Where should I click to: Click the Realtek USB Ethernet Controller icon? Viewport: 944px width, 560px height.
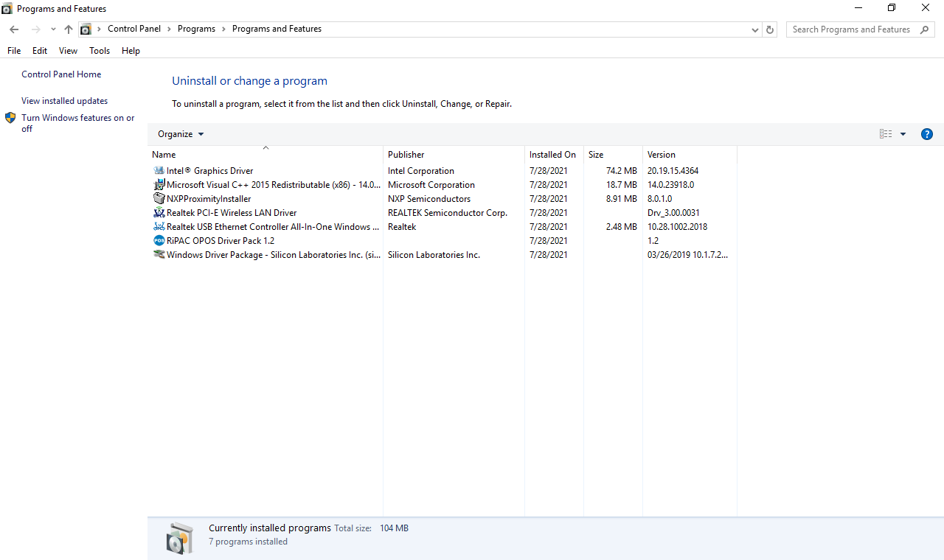tap(159, 227)
